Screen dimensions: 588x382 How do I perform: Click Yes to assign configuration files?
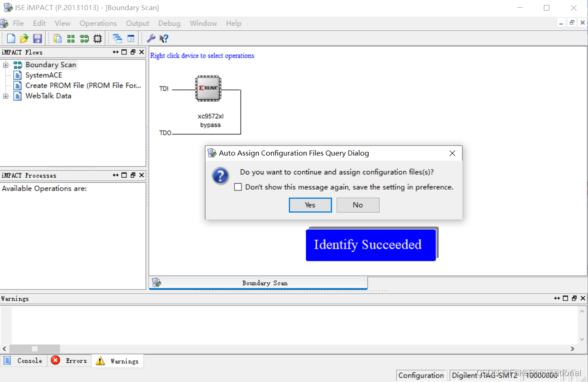pyautogui.click(x=310, y=205)
